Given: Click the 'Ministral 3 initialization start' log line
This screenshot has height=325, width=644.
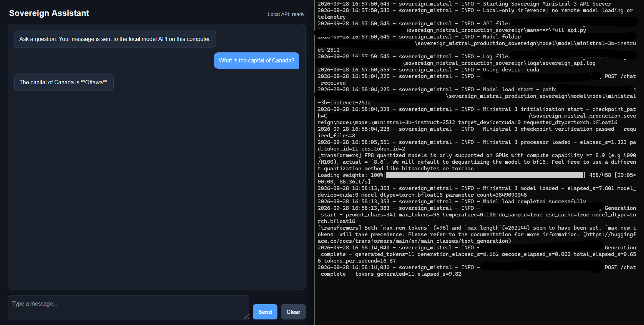Looking at the screenshot, I should click(477, 116).
